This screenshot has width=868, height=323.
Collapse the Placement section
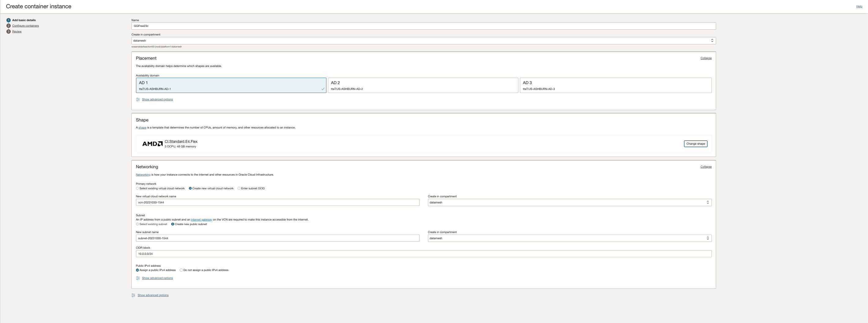[x=706, y=58]
